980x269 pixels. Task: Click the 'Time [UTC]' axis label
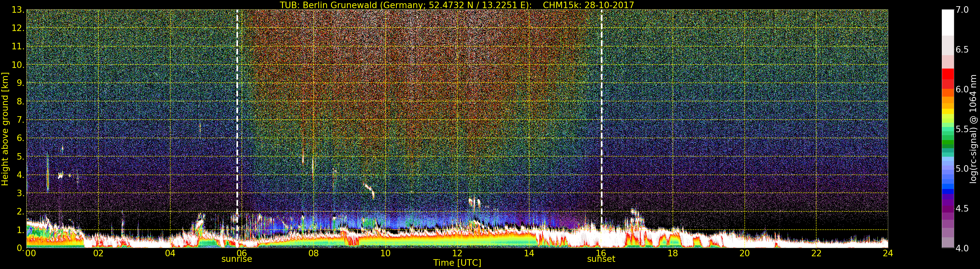click(457, 262)
